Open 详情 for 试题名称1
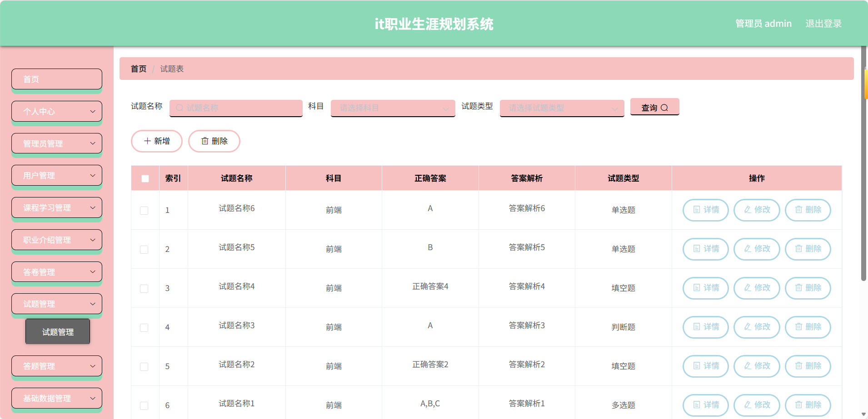Image resolution: width=868 pixels, height=419 pixels. [706, 405]
